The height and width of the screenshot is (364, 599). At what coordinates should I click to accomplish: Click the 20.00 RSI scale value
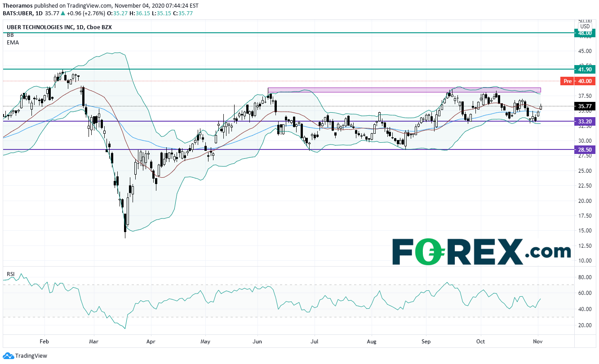coord(585,325)
